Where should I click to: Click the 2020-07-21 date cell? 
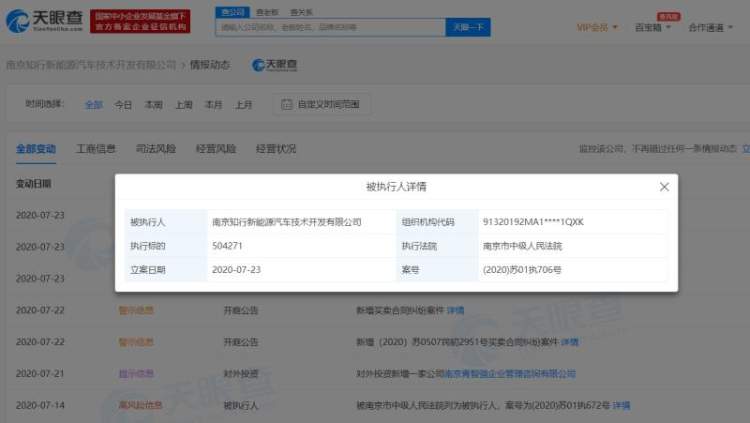(x=40, y=374)
